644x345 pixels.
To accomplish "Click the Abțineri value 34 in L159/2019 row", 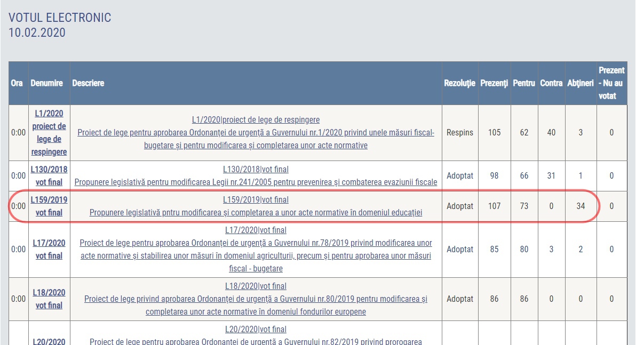I will click(581, 206).
